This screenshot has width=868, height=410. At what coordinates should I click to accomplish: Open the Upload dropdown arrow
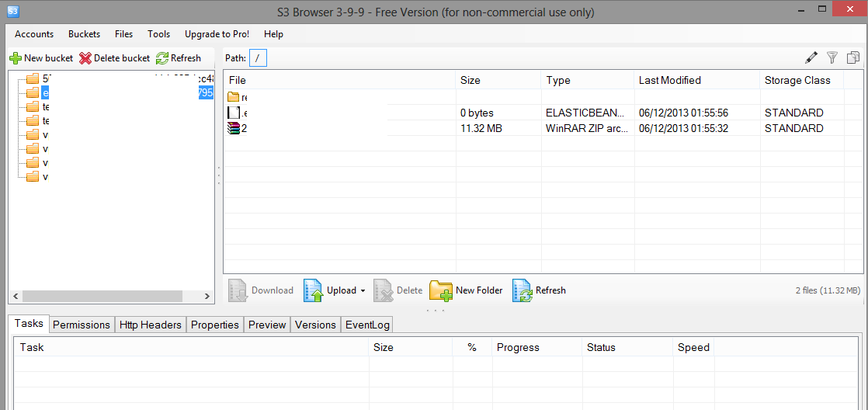tap(363, 290)
